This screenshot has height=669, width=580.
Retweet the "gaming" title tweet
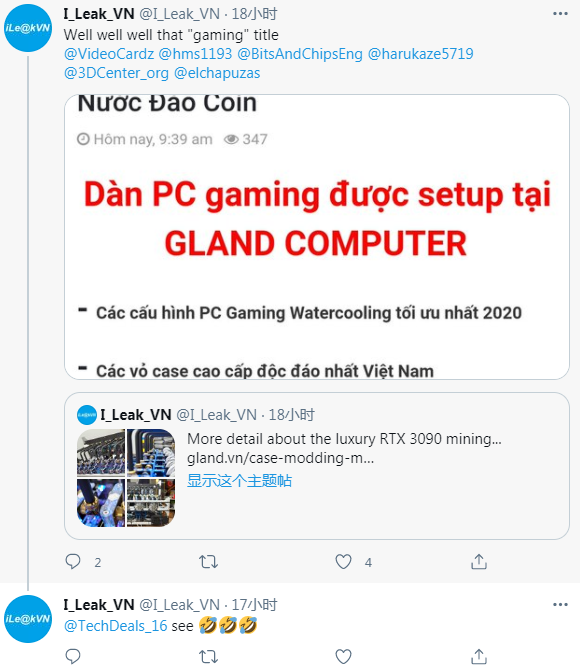(209, 561)
